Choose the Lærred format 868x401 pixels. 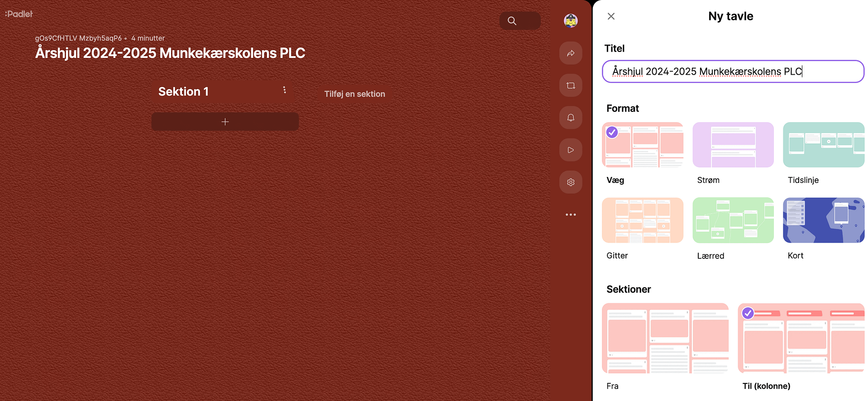point(733,220)
